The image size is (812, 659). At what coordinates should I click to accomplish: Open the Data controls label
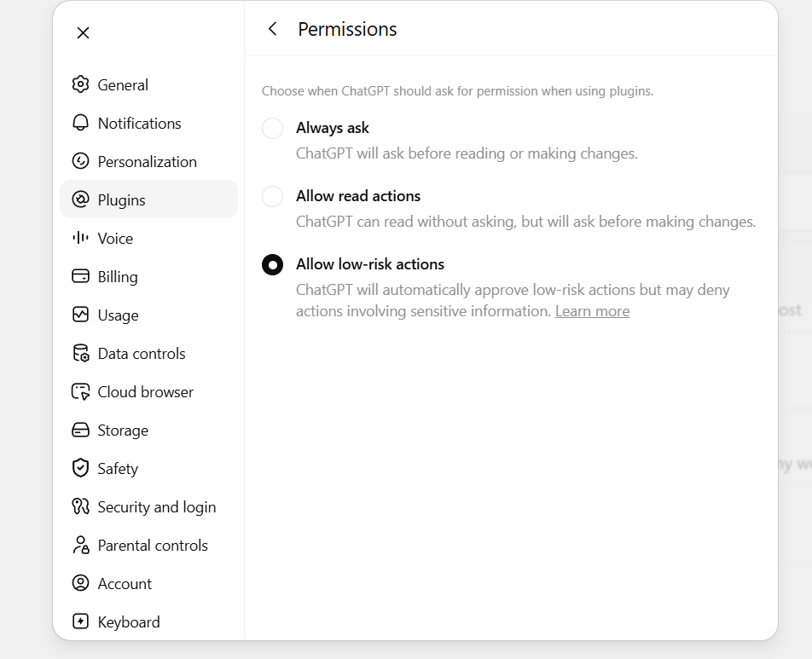click(142, 354)
